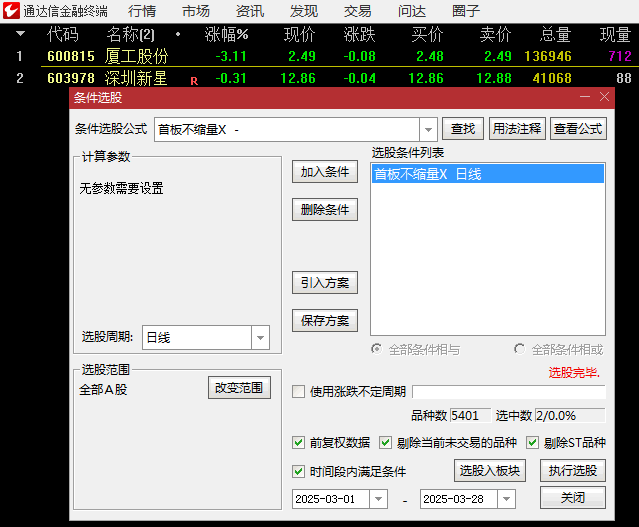This screenshot has height=527, width=639.
Task: Sort by 现量 column header
Action: click(615, 34)
